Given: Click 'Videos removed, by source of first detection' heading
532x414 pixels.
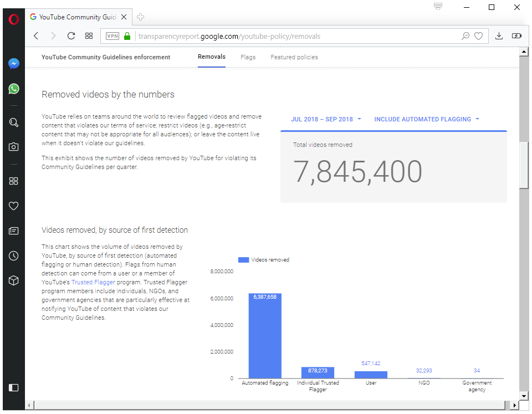Looking at the screenshot, I should pos(115,230).
